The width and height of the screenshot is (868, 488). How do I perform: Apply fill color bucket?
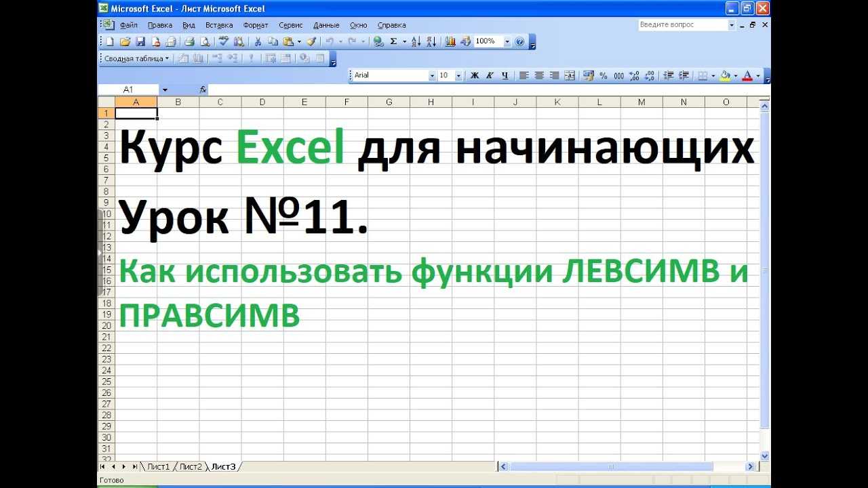(725, 76)
